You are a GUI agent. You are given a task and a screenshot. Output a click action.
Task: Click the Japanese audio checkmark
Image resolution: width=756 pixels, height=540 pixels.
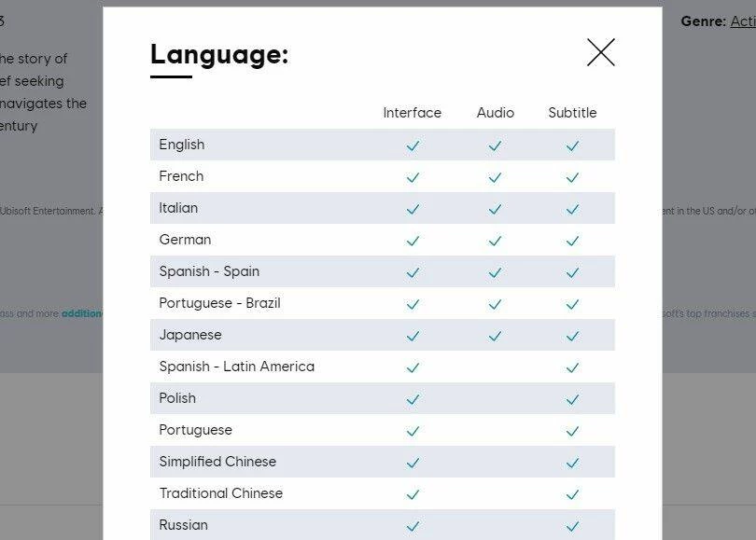495,336
